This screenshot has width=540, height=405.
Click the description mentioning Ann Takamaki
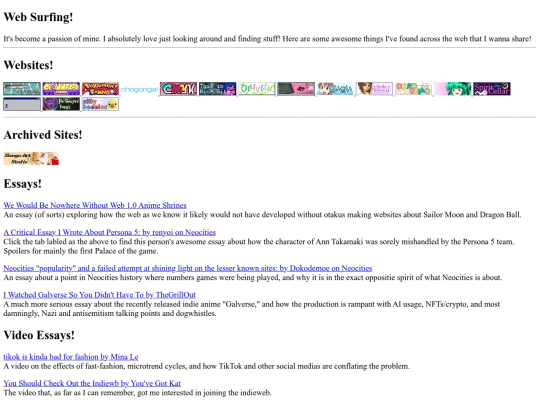pos(259,246)
